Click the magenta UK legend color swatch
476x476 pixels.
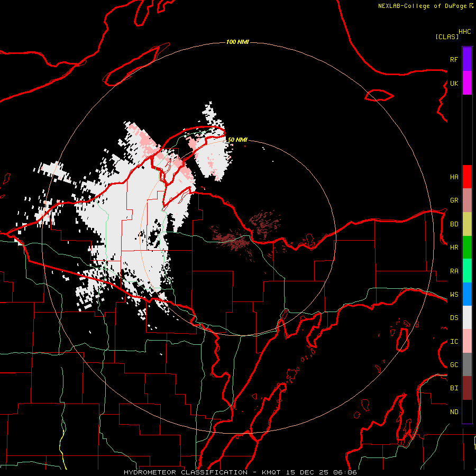(467, 83)
